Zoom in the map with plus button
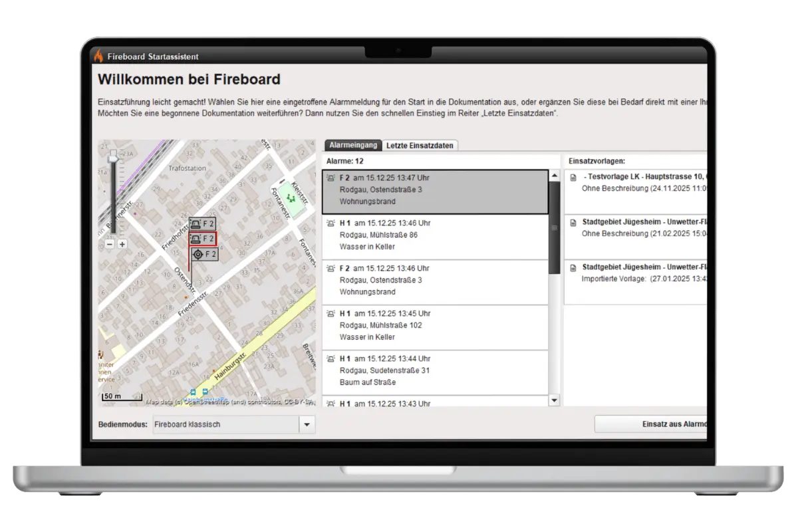798x532 pixels. (122, 244)
